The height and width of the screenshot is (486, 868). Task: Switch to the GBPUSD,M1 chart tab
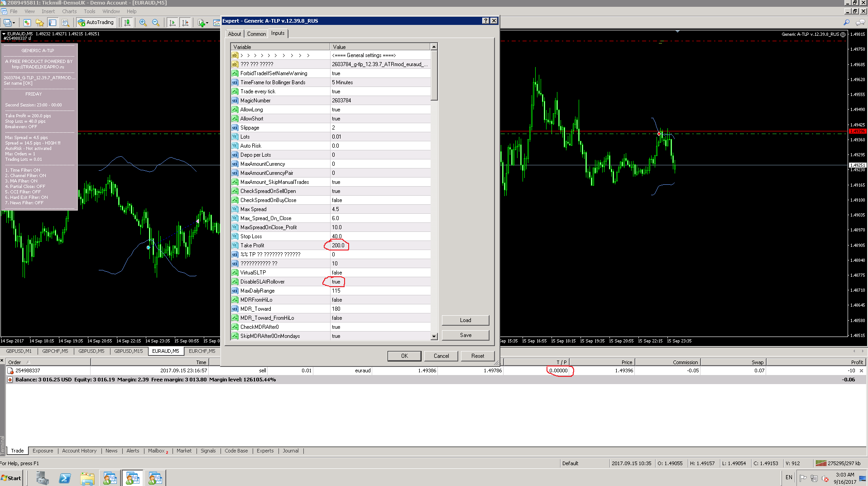coord(19,351)
